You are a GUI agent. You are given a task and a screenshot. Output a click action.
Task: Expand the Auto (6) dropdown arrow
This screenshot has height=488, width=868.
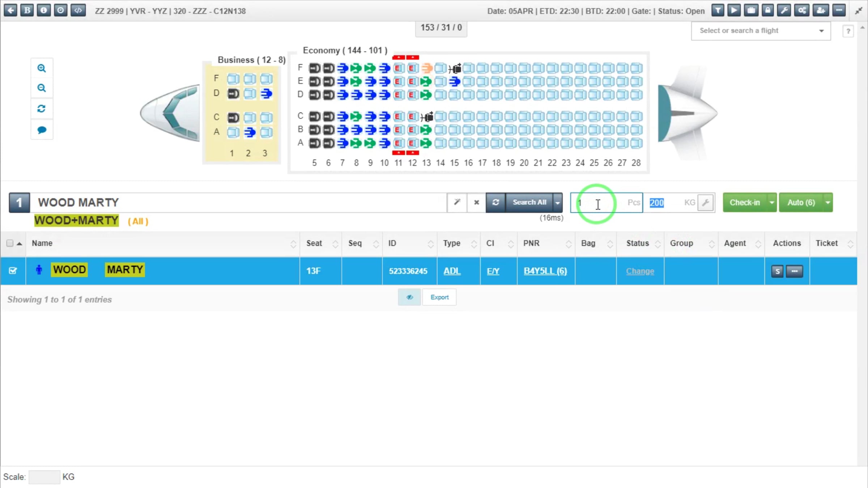pos(827,202)
